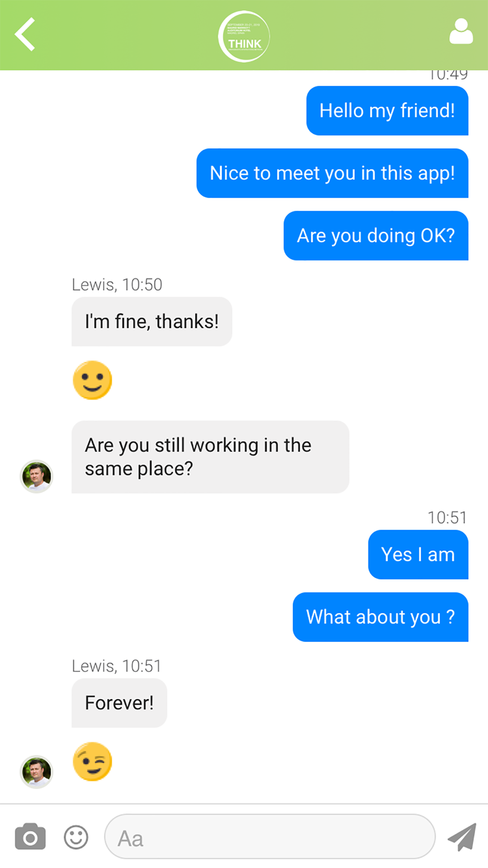Tap the "Are you doing OK?" message

[x=376, y=236]
